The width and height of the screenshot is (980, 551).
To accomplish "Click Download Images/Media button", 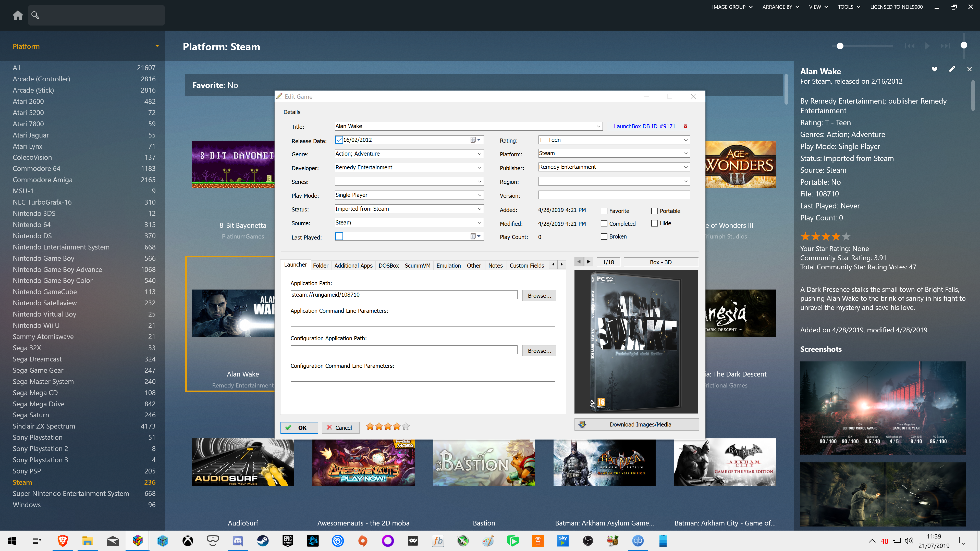I will [636, 424].
